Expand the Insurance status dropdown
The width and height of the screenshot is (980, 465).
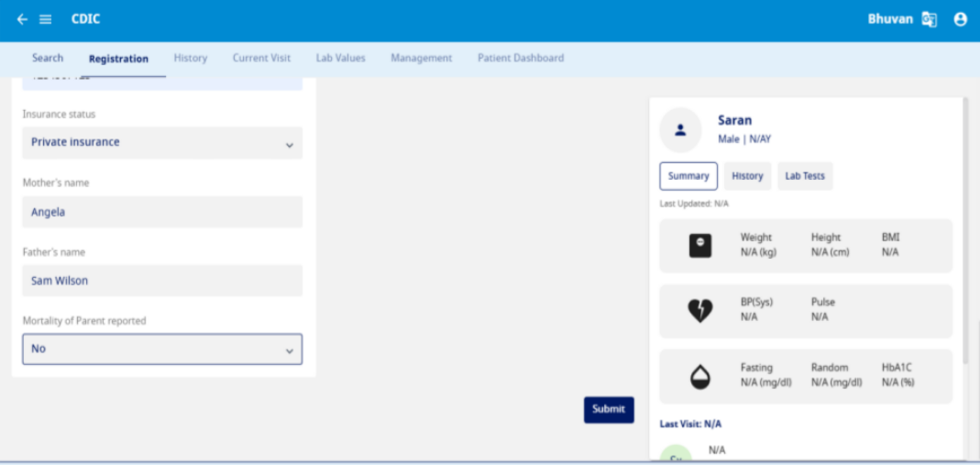tap(162, 143)
